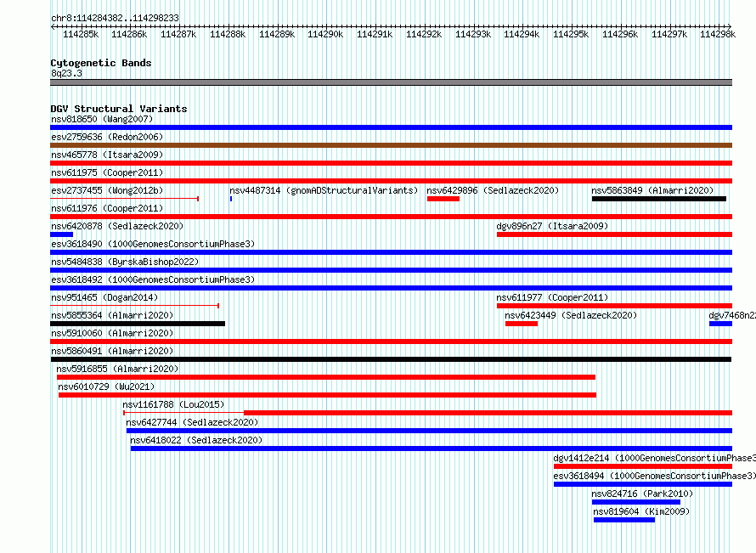Screen dimensions: 756x553
Task: Click the black bar under nsv5855364 (Almarri2020)
Action: [x=138, y=324]
